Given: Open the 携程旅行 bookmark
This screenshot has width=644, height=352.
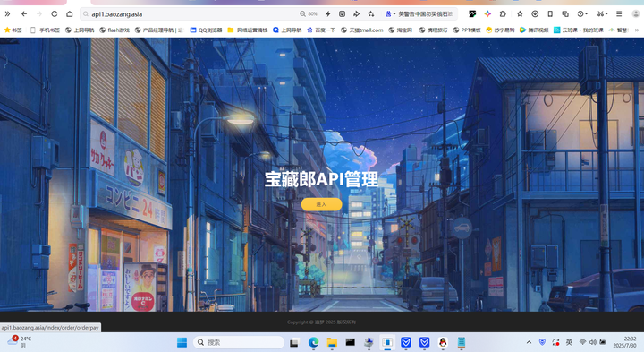Looking at the screenshot, I should [x=433, y=30].
